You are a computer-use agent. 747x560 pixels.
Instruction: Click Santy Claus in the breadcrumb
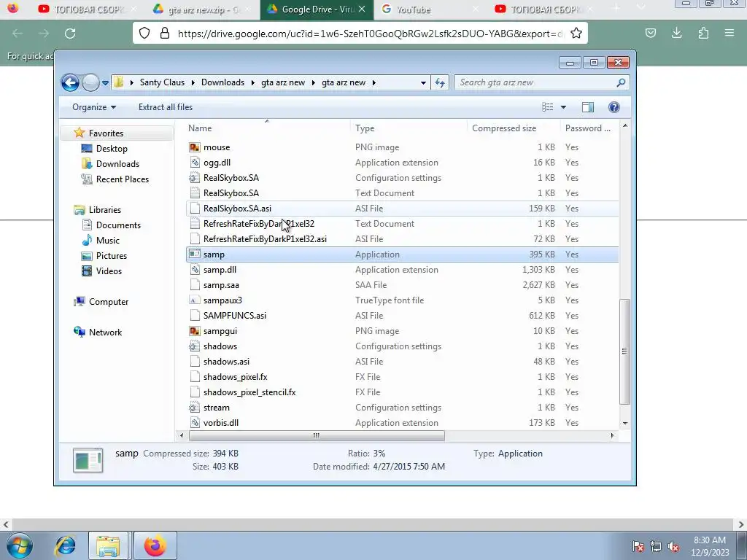click(162, 82)
